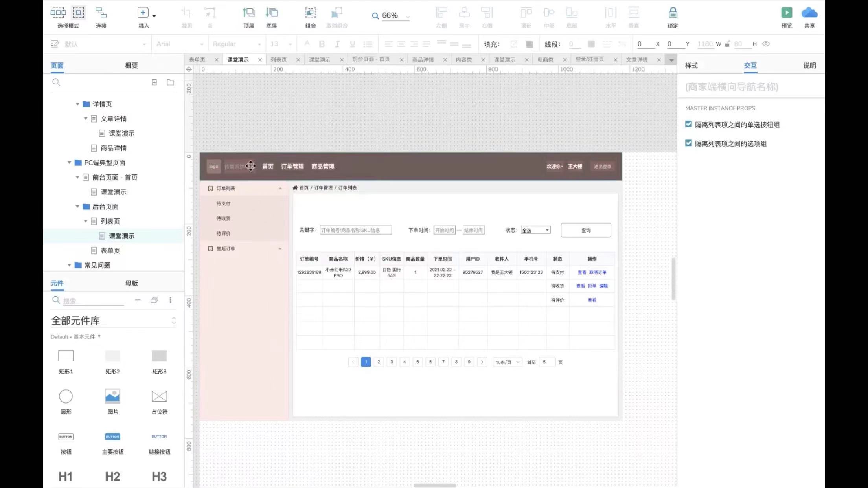Uncheck 隔离列表项之间的单选按钮组 checkbox
This screenshot has height=488, width=868.
pyautogui.click(x=688, y=124)
